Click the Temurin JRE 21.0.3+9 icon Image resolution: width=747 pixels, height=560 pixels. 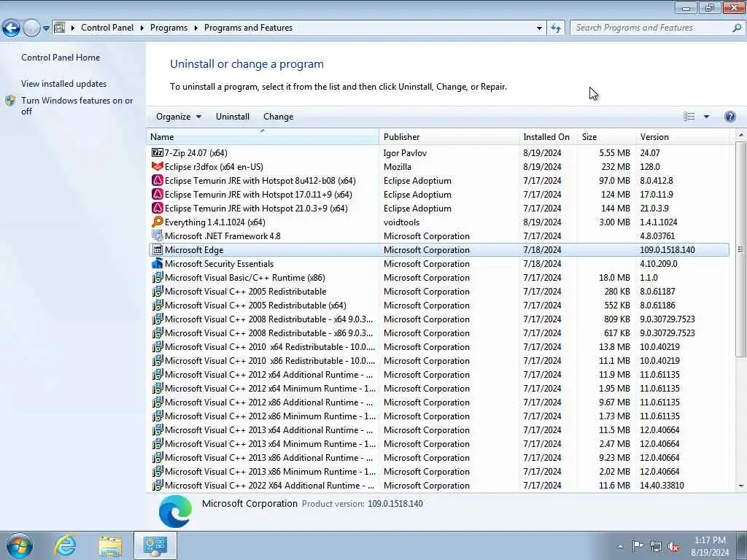[158, 208]
